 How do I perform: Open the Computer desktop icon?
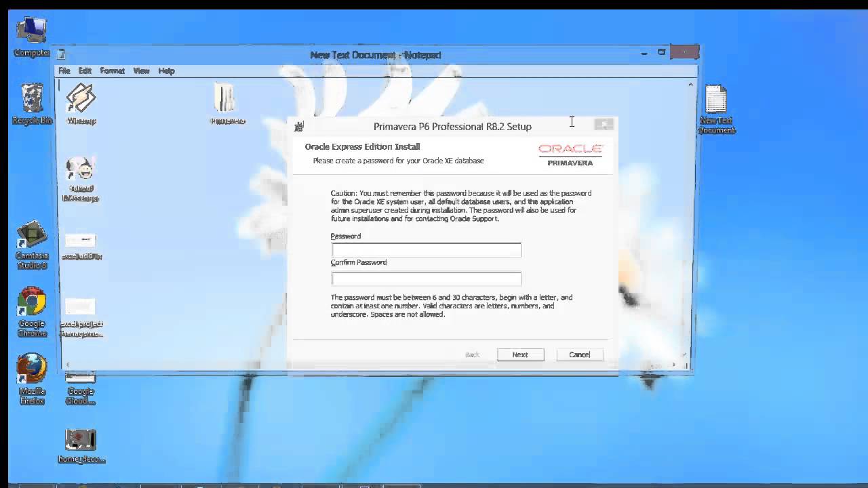point(31,35)
